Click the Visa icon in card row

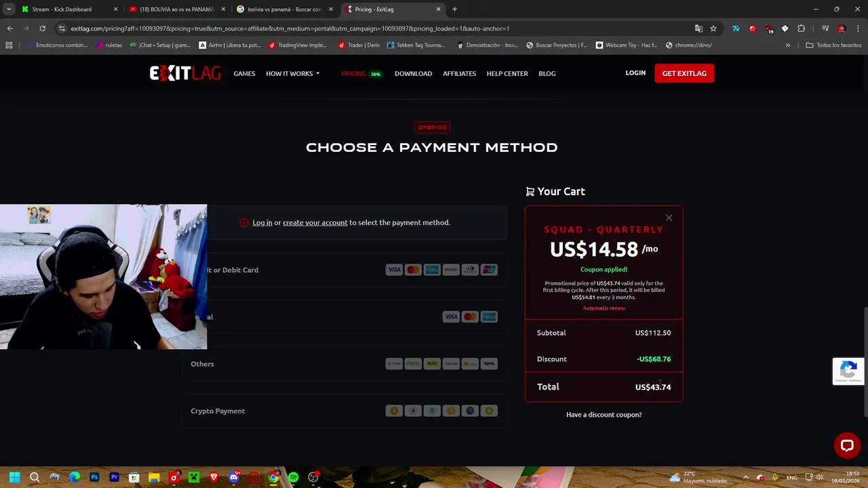[x=394, y=270]
